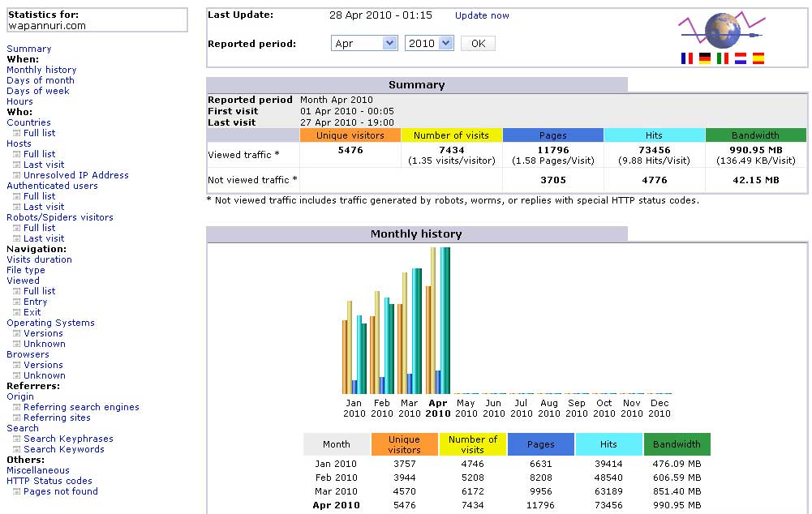Open the year dropdown showing 2010

(x=429, y=44)
